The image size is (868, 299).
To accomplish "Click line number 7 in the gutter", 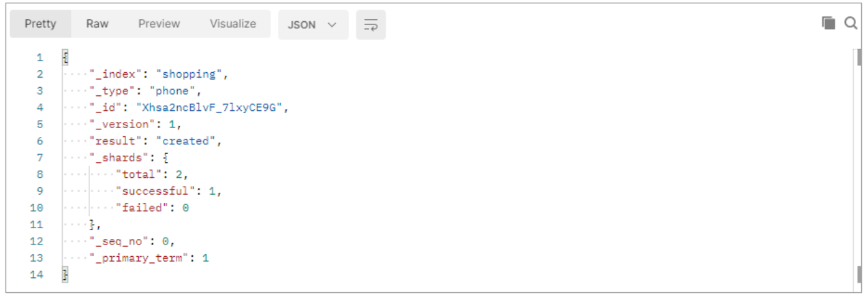I will pyautogui.click(x=40, y=157).
